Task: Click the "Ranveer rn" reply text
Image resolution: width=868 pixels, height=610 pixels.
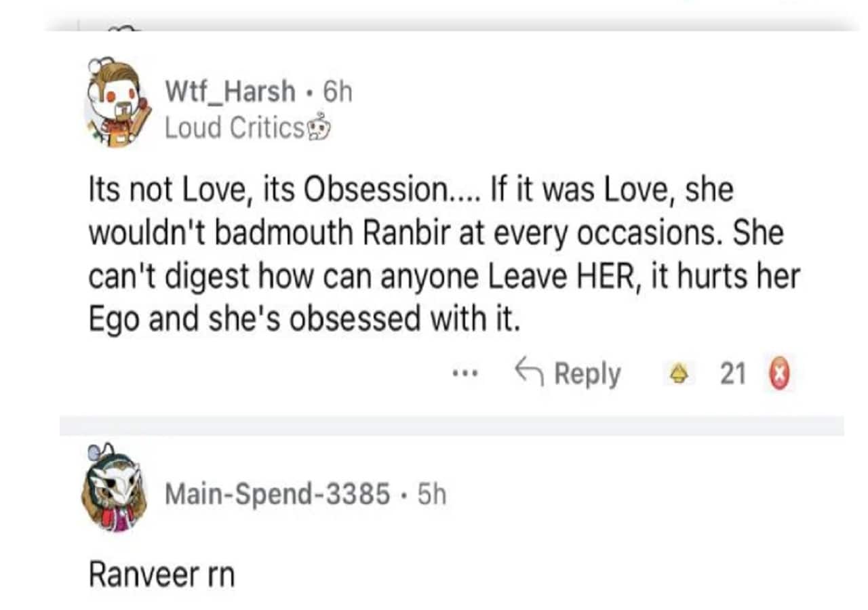Action: (x=161, y=575)
